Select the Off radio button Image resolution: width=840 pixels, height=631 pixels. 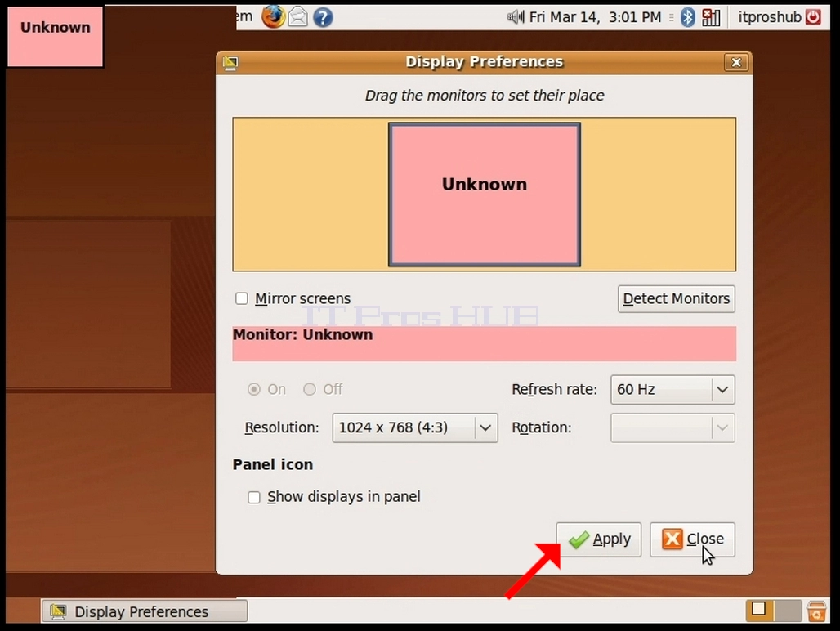pos(310,389)
